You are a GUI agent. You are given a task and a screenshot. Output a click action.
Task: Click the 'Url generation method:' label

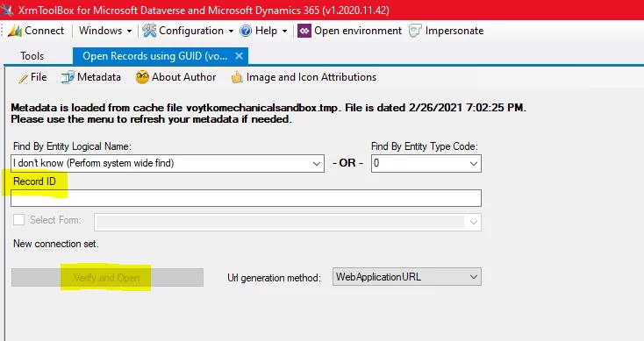click(274, 278)
